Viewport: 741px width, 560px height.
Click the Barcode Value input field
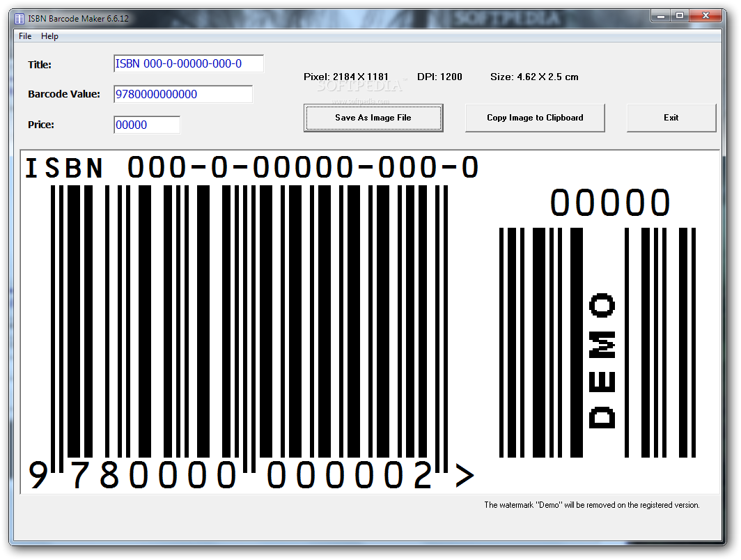[183, 94]
